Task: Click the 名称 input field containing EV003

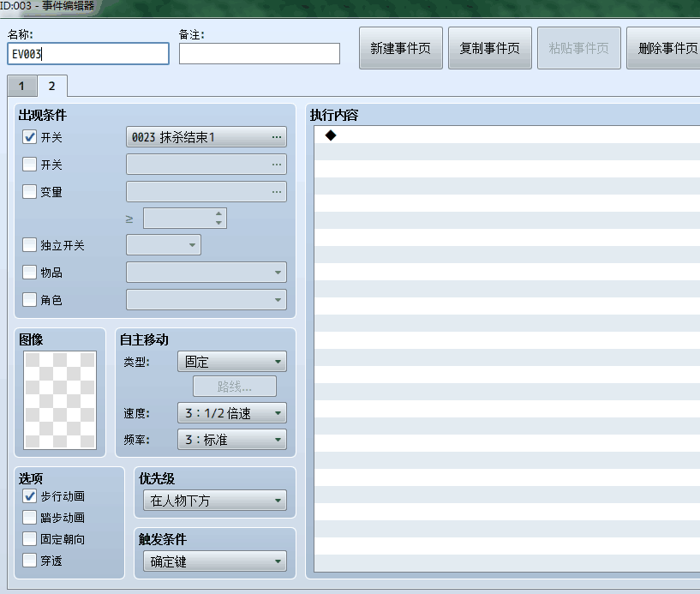Action: 88,54
